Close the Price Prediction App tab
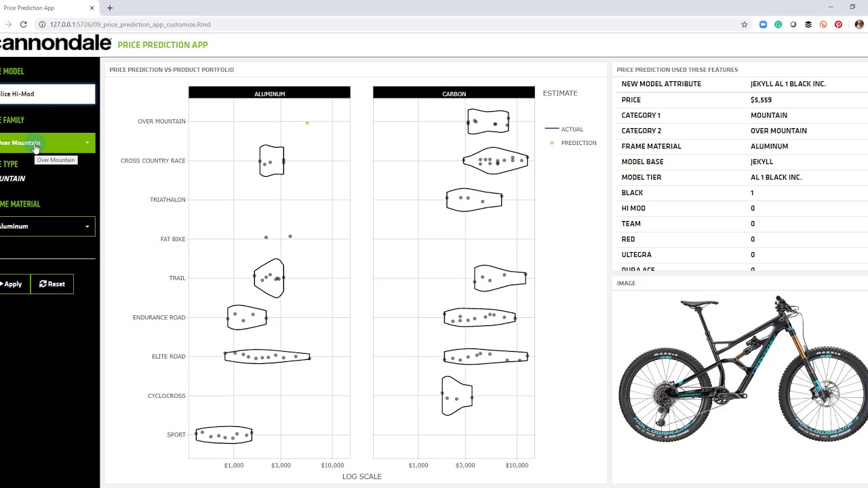The width and height of the screenshot is (868, 488). pyautogui.click(x=92, y=8)
